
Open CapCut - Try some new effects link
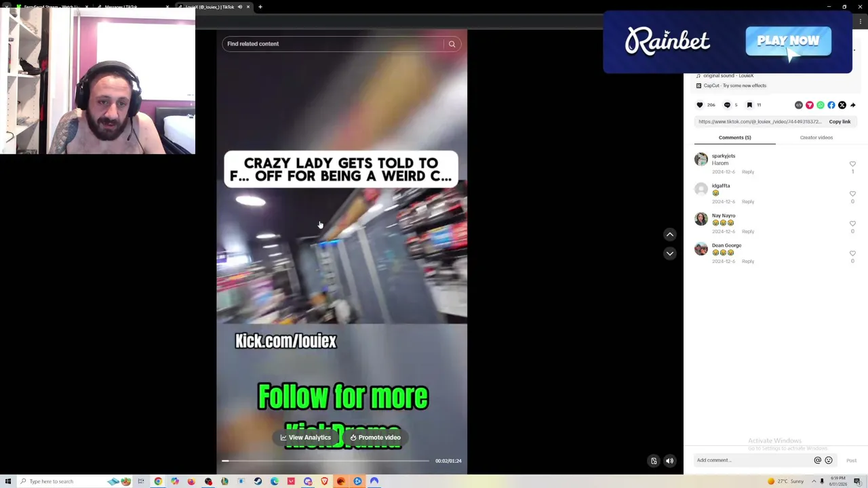click(x=734, y=85)
